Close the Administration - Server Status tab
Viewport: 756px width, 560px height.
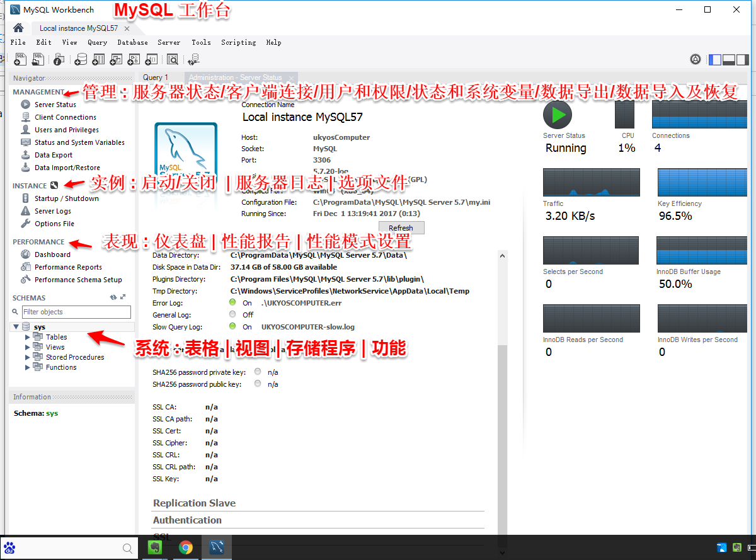point(290,78)
